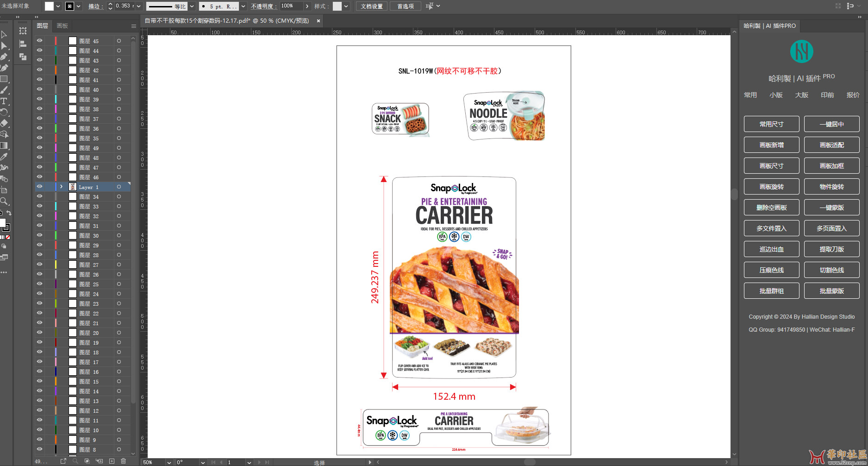868x466 pixels.
Task: Switch to the 图层 panel tab
Action: (43, 26)
